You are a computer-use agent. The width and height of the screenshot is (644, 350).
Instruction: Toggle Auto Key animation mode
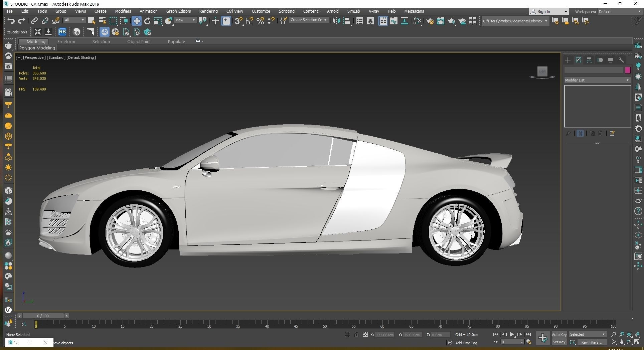559,334
